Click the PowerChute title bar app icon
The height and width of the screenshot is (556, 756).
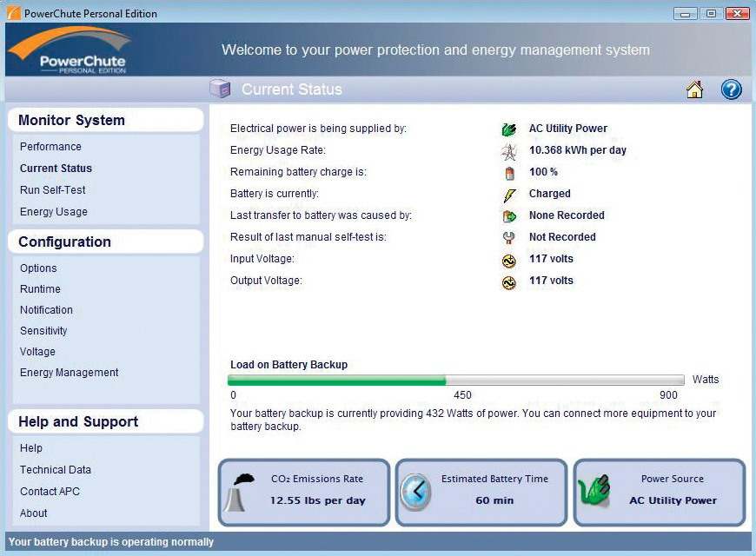tap(13, 12)
